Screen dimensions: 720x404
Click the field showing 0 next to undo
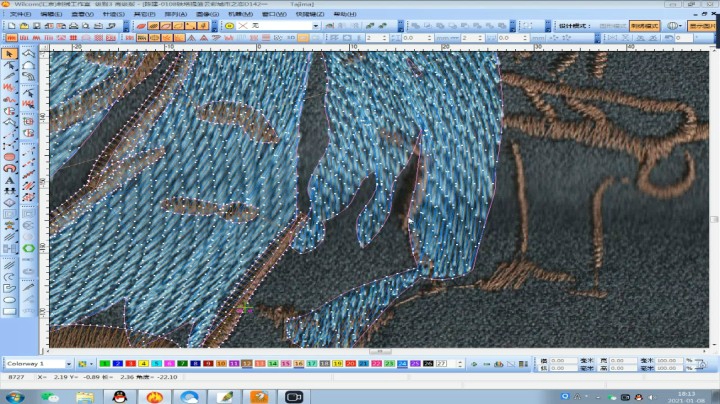tap(684, 38)
